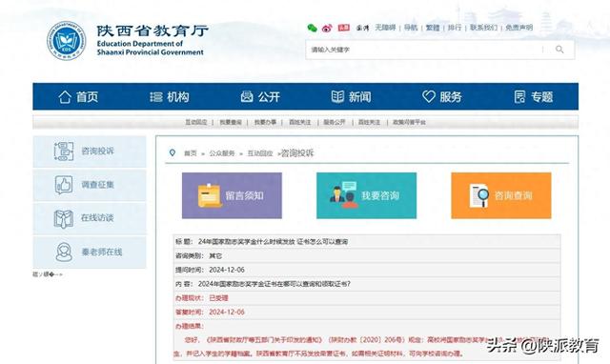
Task: Click the 内容 row about 2024年国家励志奖学金证书
Action: coord(367,284)
